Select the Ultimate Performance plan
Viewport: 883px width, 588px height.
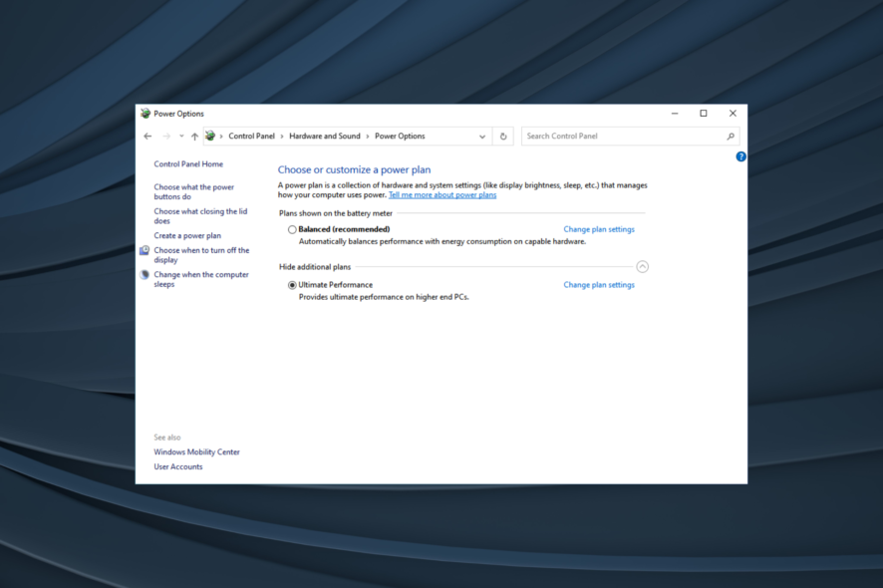pos(292,285)
